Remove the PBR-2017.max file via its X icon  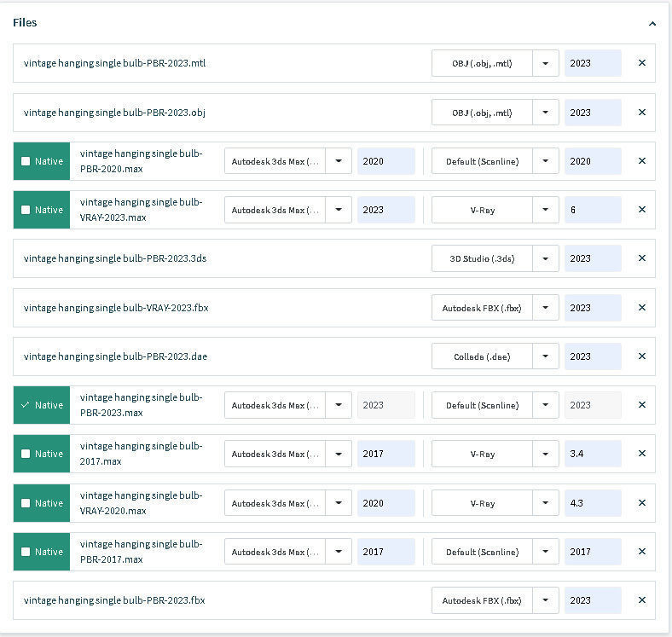(642, 552)
